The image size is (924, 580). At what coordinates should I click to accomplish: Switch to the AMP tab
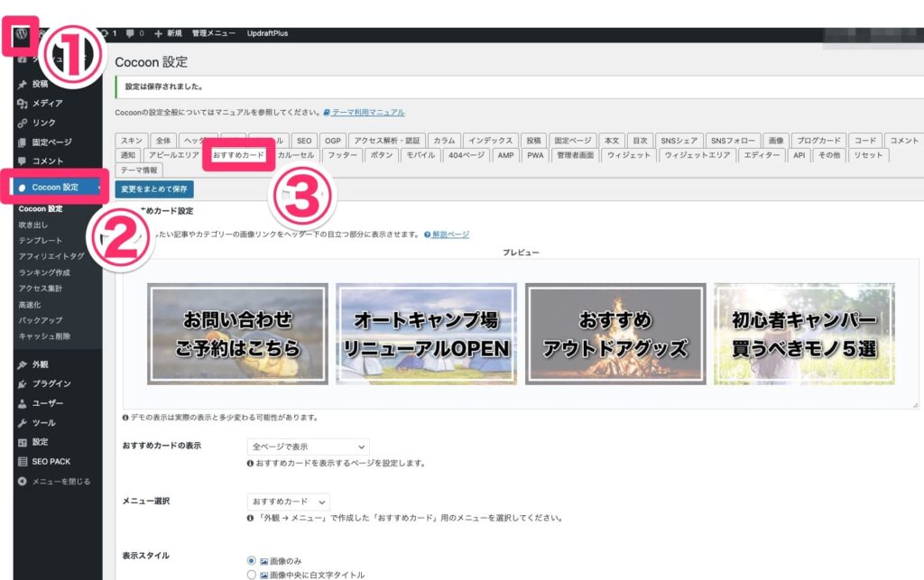click(505, 155)
